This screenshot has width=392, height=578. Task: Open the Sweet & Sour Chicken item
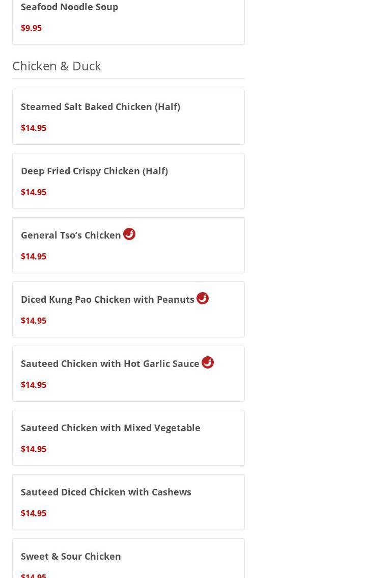point(71,556)
